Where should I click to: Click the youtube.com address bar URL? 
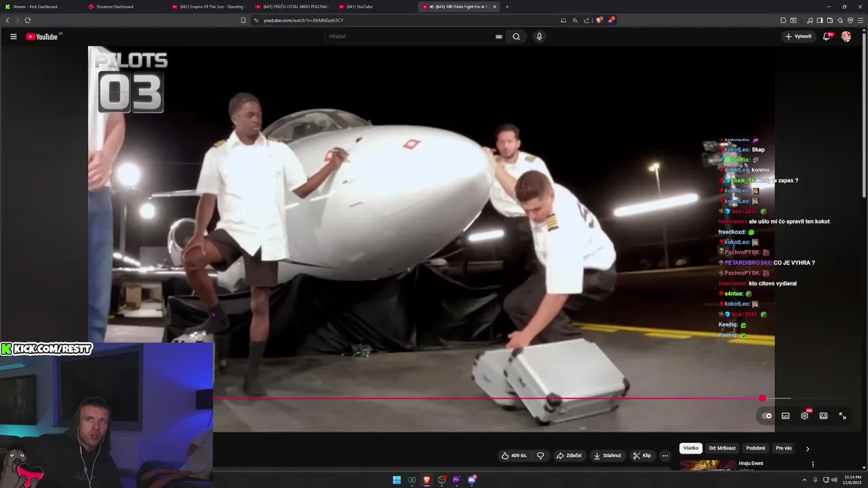pos(303,20)
